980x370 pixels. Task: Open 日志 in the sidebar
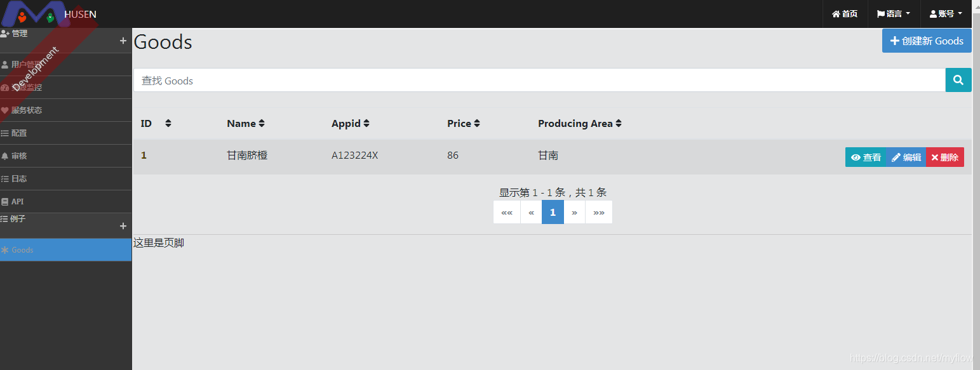point(66,179)
